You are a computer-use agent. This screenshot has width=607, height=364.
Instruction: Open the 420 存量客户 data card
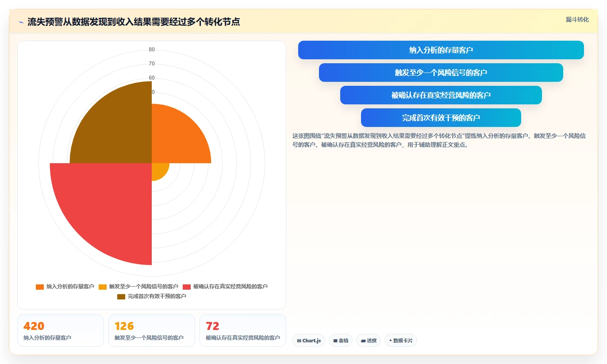click(61, 330)
